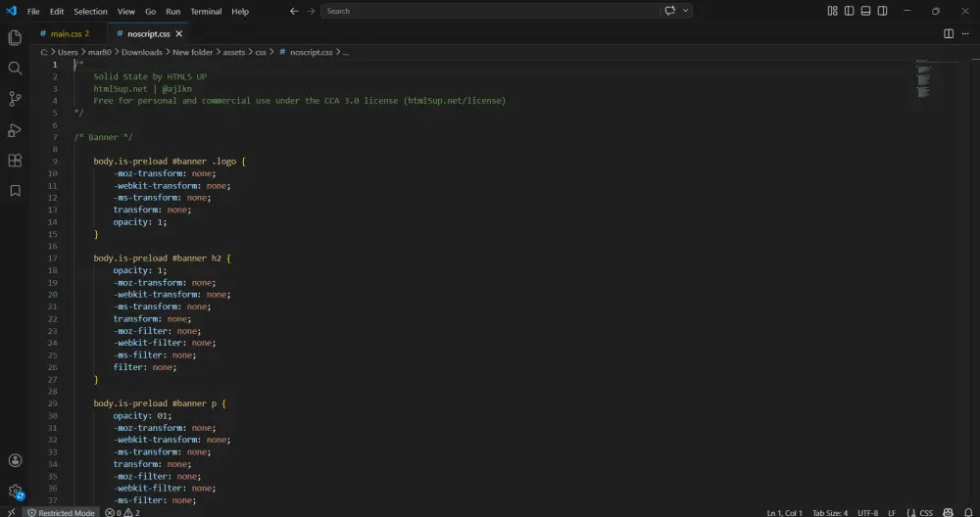Expand the New folder breadcrumb
The height and width of the screenshot is (517, 980).
point(192,53)
